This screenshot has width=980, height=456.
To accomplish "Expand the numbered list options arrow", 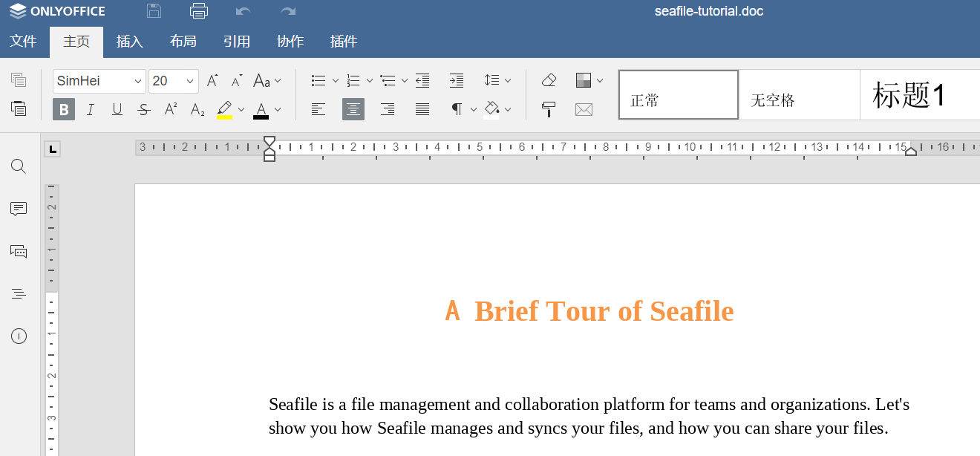I will pos(369,81).
